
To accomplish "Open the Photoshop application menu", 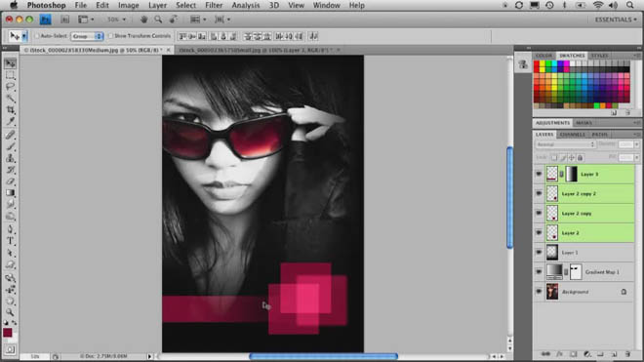I will pos(46,5).
